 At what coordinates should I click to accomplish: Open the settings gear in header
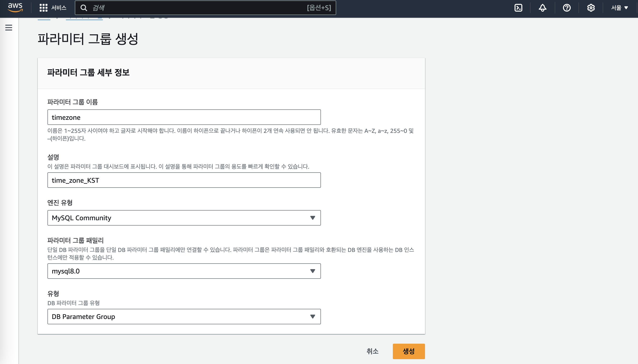point(591,8)
